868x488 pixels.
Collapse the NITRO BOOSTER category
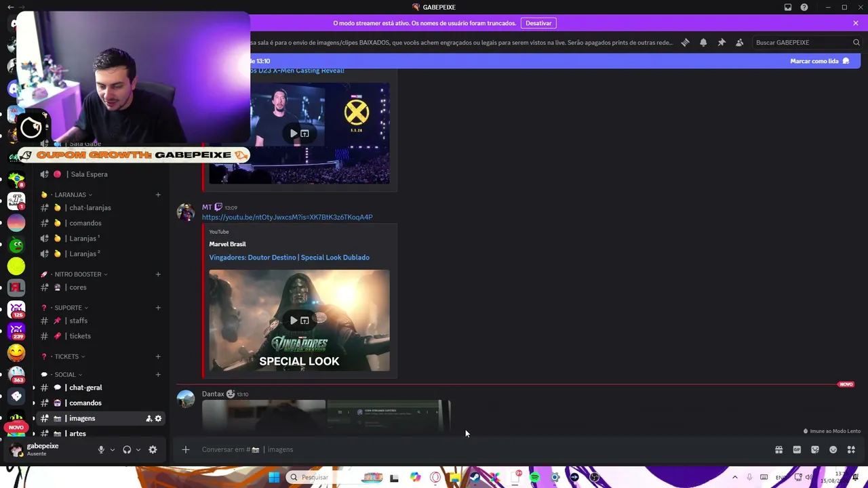click(x=78, y=274)
